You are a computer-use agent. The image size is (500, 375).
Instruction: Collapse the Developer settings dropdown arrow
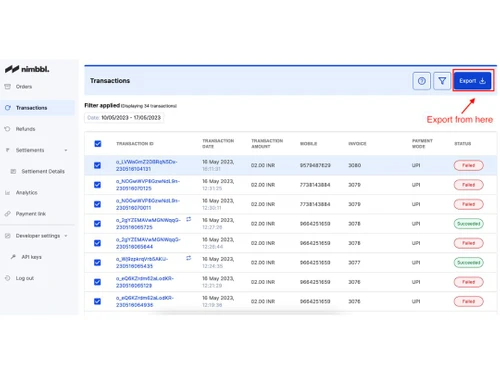point(66,236)
